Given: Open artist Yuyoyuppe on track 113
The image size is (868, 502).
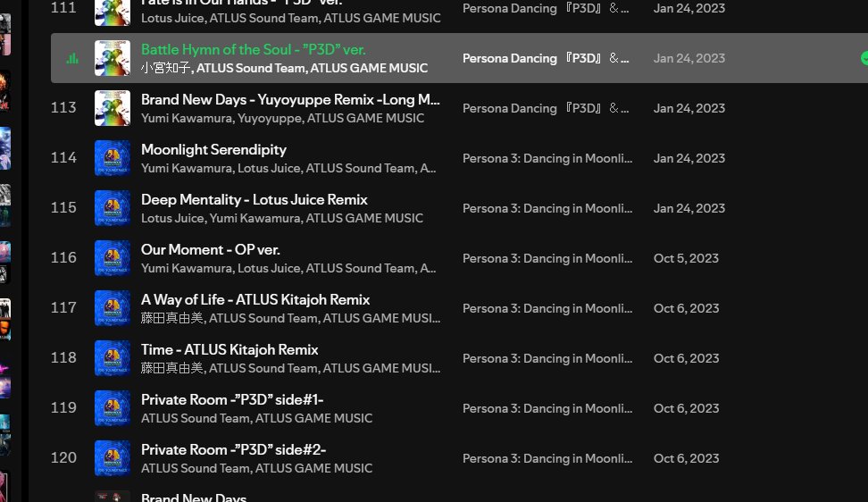Looking at the screenshot, I should coord(270,118).
